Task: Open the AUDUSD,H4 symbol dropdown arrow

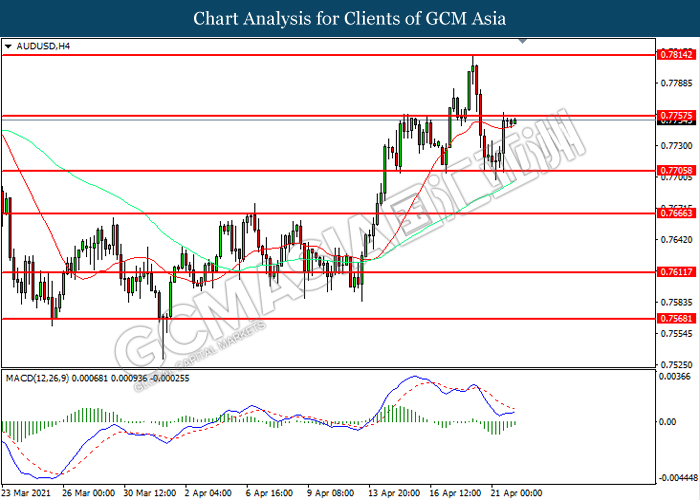Action: point(8,46)
